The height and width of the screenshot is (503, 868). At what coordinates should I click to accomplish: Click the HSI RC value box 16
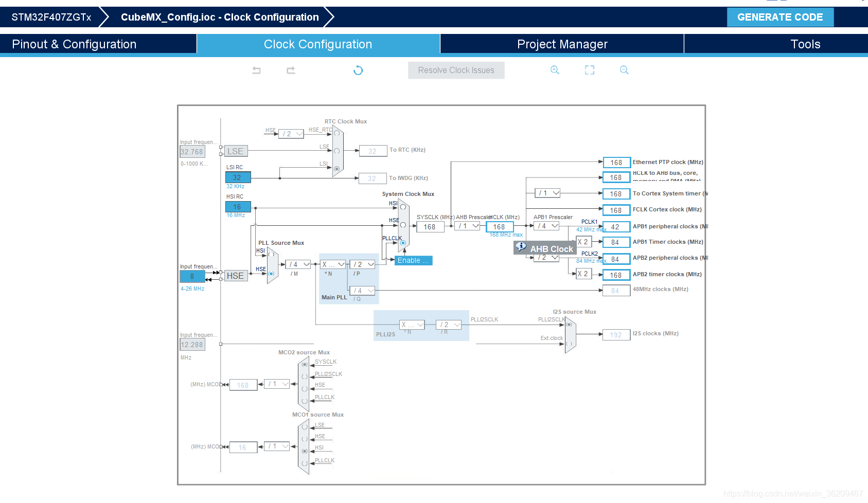[x=238, y=207]
